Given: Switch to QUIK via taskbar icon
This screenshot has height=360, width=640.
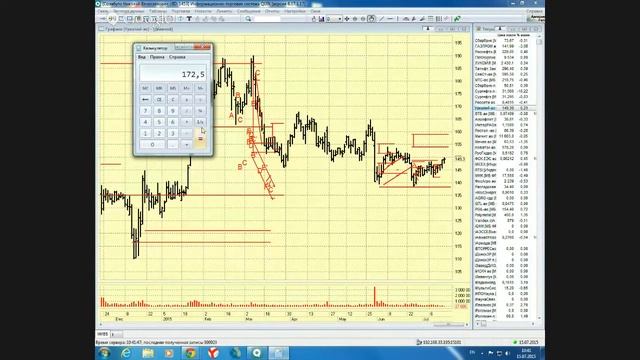Looking at the screenshot, I should point(257,353).
